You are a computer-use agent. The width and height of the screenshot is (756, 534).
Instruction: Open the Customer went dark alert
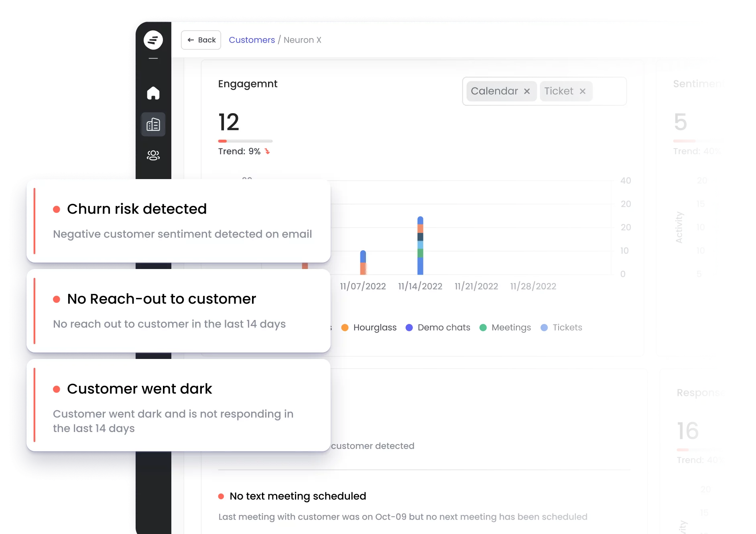coord(179,405)
